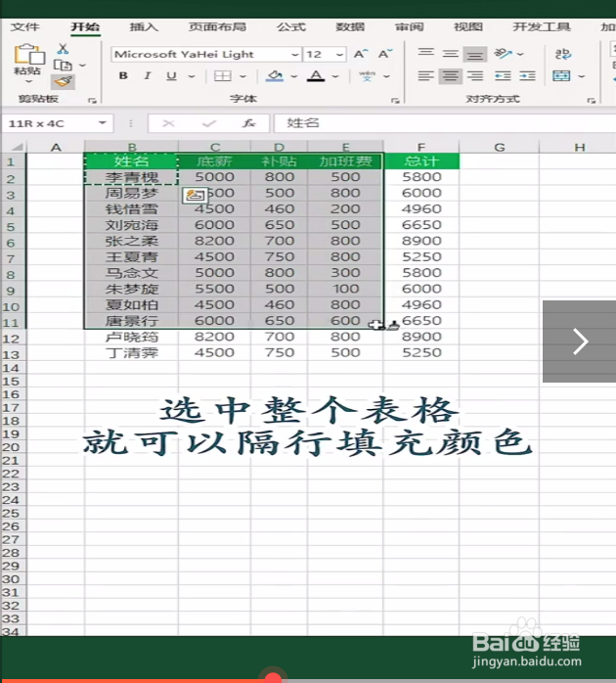Activate the Format Painter brush
This screenshot has height=683, width=616.
click(x=64, y=81)
